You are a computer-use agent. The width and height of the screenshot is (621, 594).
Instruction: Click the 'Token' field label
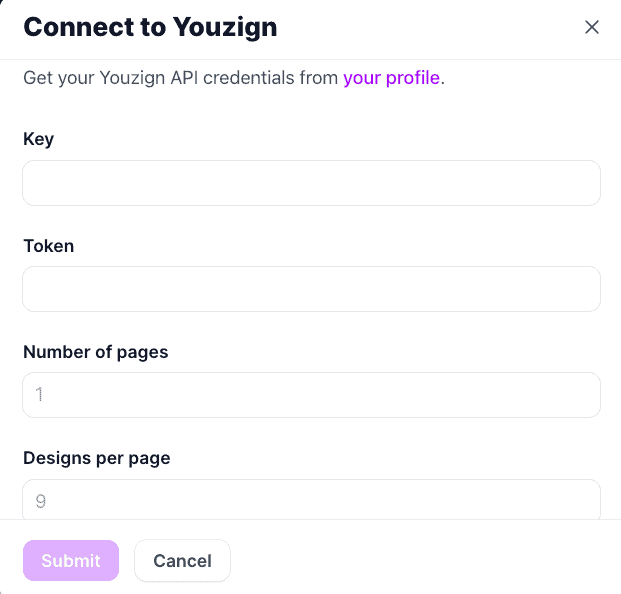(48, 246)
